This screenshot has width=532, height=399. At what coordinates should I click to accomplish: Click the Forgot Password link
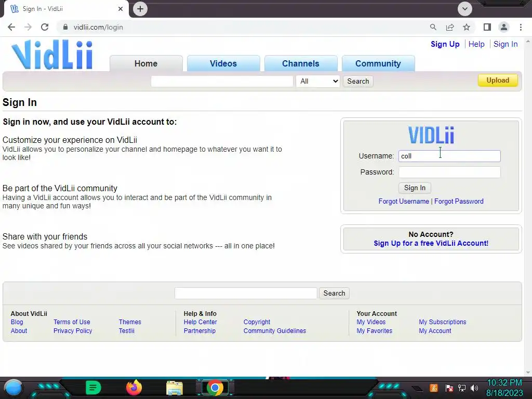459,201
